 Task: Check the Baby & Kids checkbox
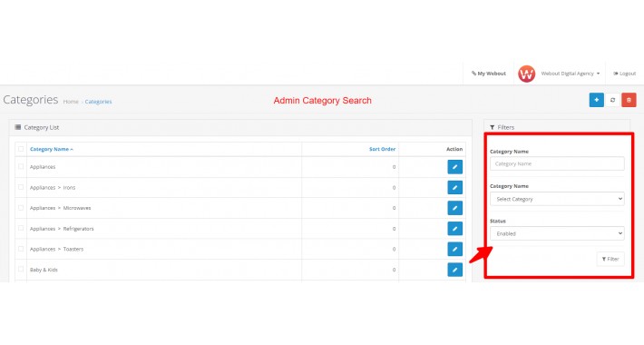pyautogui.click(x=21, y=270)
